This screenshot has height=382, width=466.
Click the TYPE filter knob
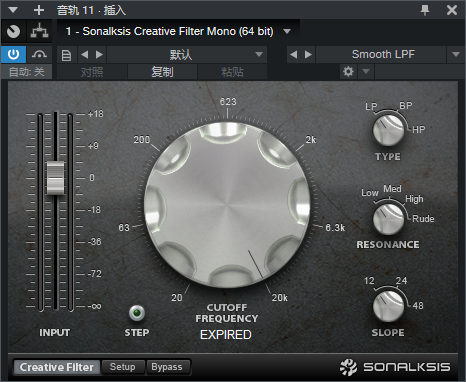(x=388, y=130)
